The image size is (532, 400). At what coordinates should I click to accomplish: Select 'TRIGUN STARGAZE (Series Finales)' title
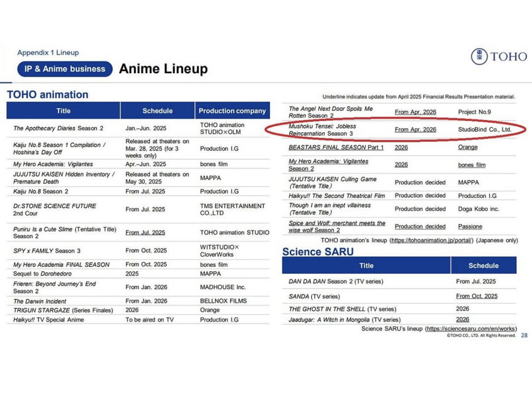tap(63, 310)
